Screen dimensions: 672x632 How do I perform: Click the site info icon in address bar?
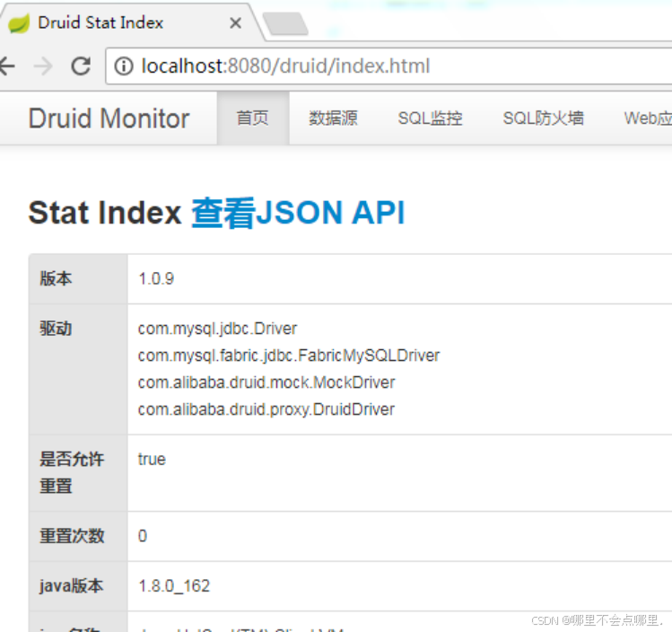[124, 66]
